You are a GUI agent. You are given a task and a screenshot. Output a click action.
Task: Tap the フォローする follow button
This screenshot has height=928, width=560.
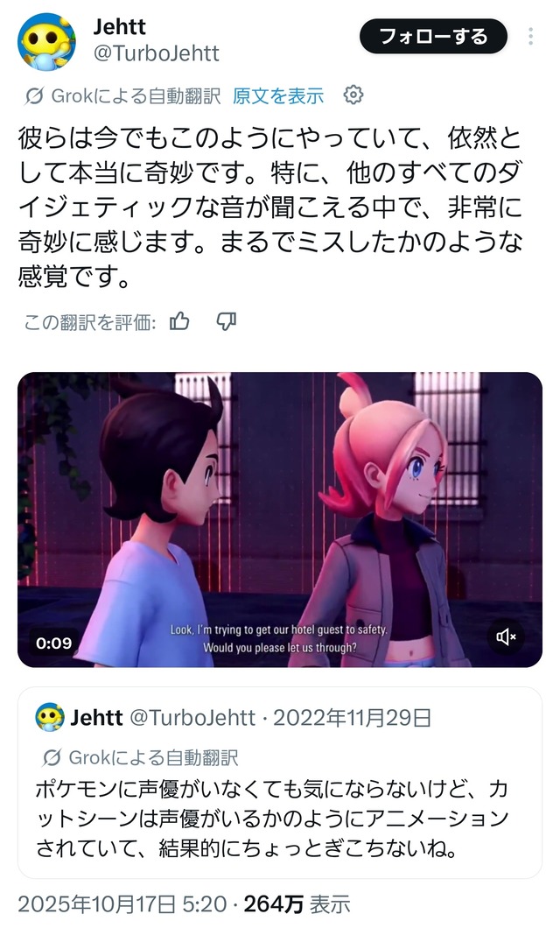click(433, 37)
